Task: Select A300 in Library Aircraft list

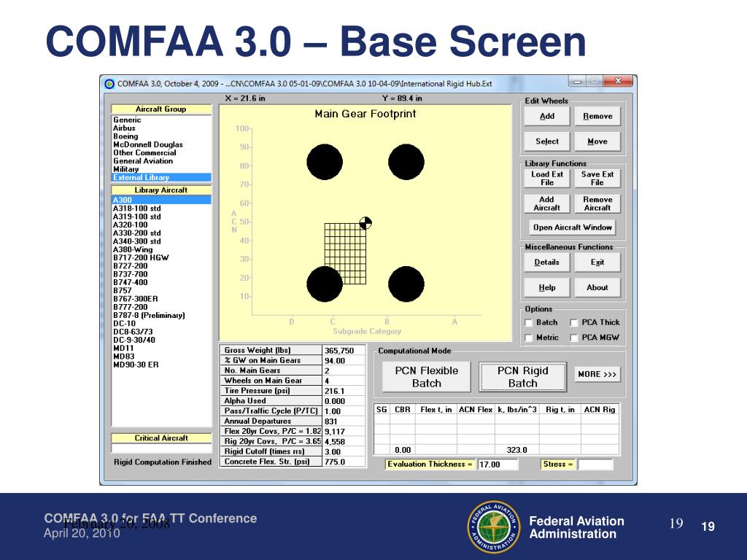Action: coord(161,200)
